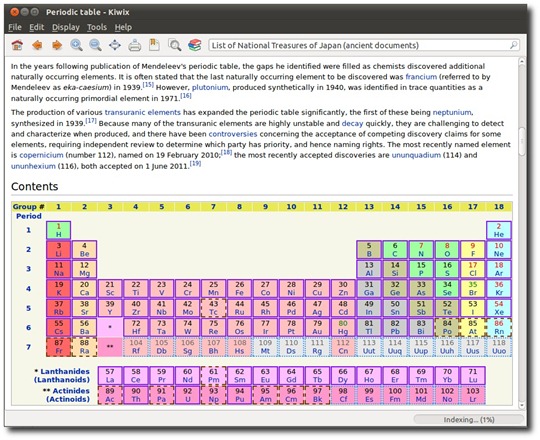Viewport: 540px width, 440px height.
Task: Click the gold (79 Au) cell
Action: 317,327
